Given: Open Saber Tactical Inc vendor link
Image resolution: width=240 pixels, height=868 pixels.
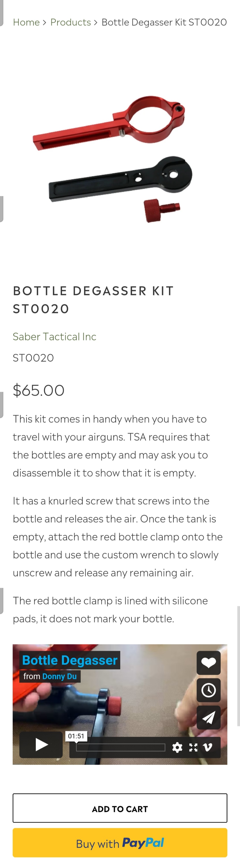Looking at the screenshot, I should tap(54, 336).
